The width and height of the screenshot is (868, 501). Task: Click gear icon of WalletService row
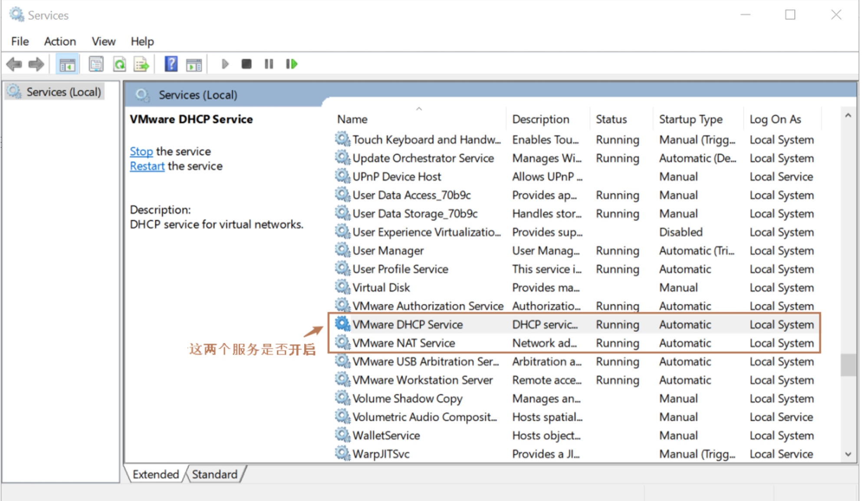(x=342, y=435)
